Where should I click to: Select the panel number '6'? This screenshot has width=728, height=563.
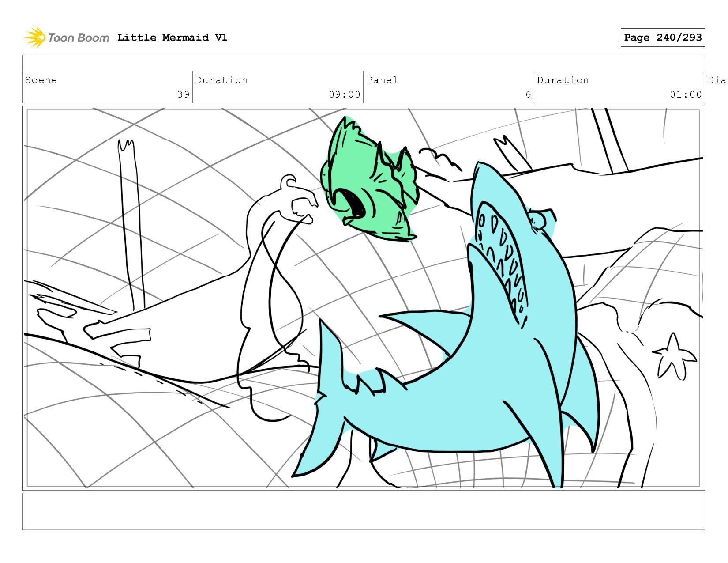click(x=528, y=94)
